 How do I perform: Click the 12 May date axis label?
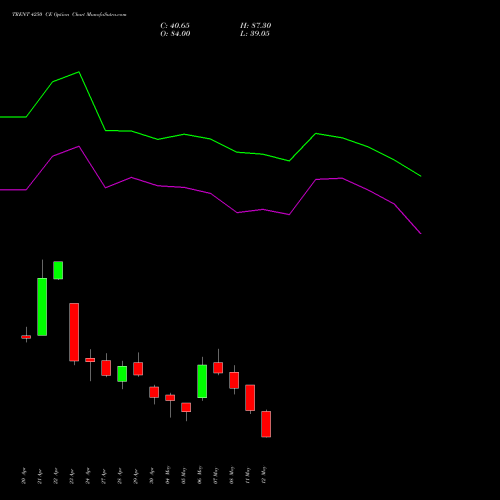pos(264,475)
